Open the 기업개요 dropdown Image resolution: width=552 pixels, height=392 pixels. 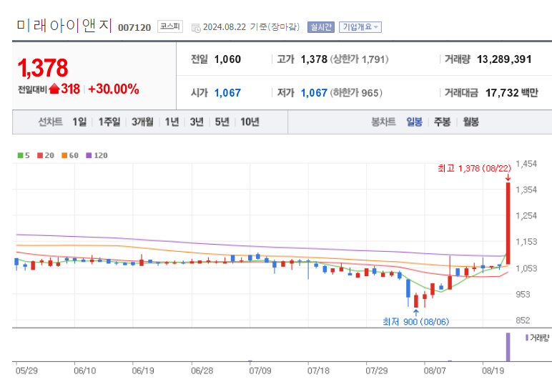[x=360, y=27]
